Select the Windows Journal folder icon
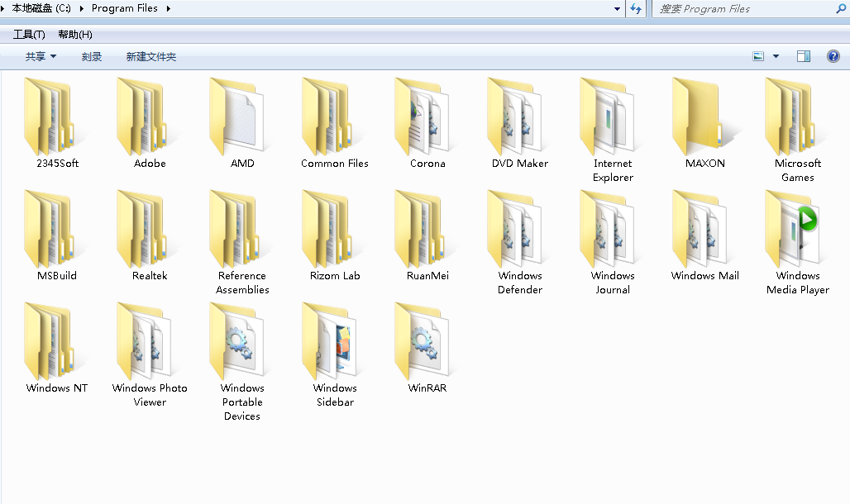Screen dimensions: 850x504 click(x=607, y=229)
